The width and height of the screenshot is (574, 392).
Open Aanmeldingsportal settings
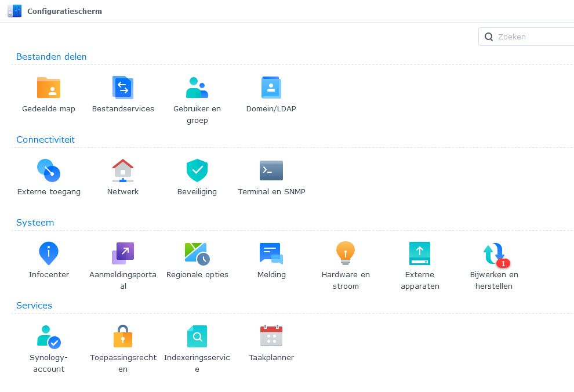(123, 254)
